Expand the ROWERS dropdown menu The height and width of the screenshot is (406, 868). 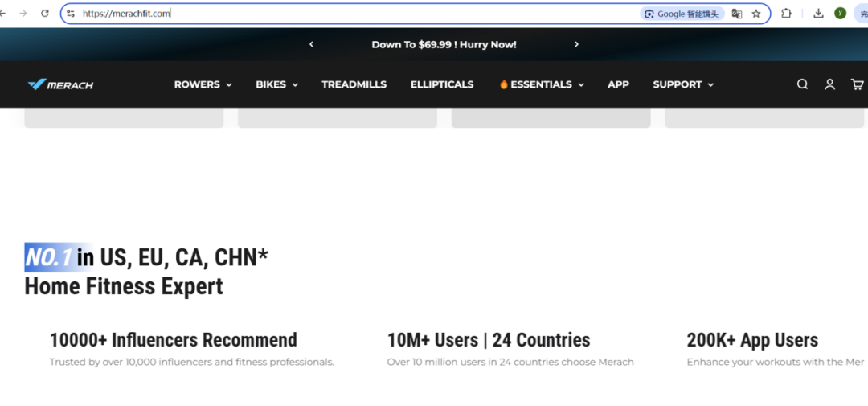point(203,84)
